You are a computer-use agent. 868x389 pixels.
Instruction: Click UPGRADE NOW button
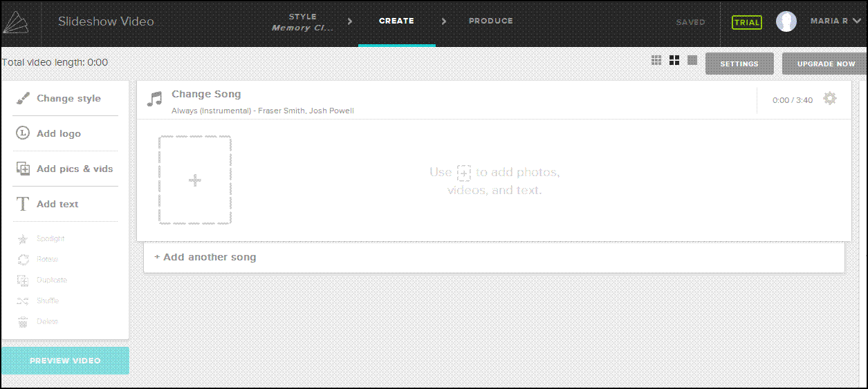[825, 64]
